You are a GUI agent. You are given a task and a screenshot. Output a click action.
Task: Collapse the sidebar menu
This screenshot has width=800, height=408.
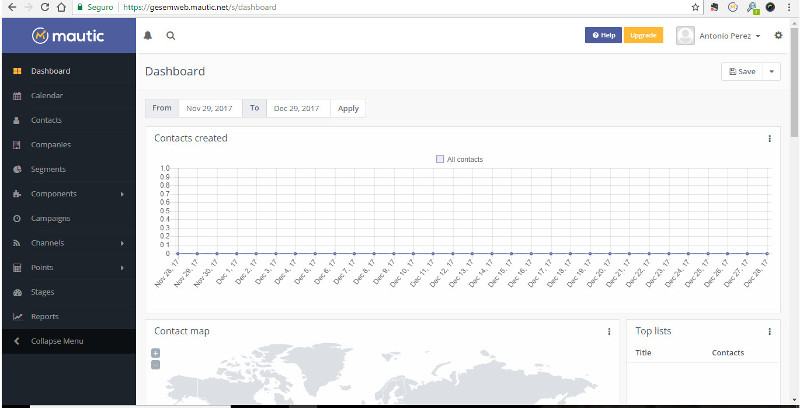57,341
